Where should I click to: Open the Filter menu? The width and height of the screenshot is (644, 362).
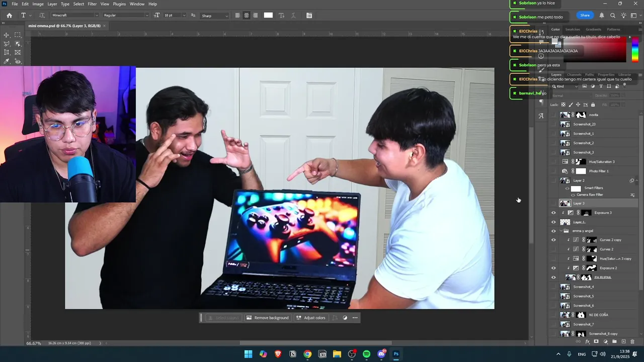click(92, 4)
